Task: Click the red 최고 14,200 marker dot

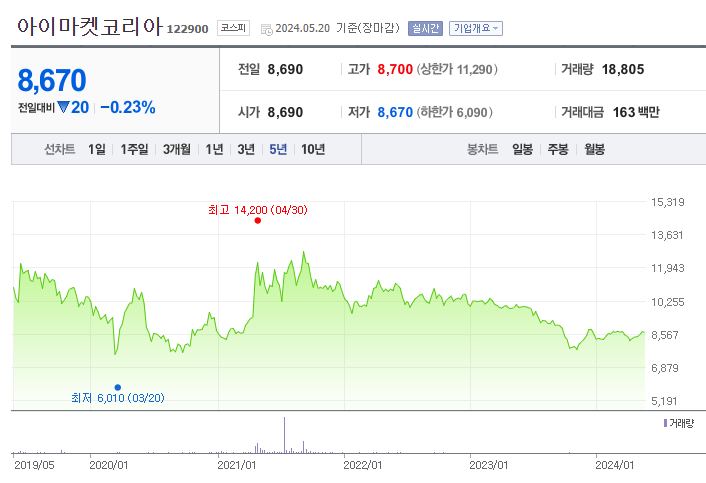Action: 258,221
